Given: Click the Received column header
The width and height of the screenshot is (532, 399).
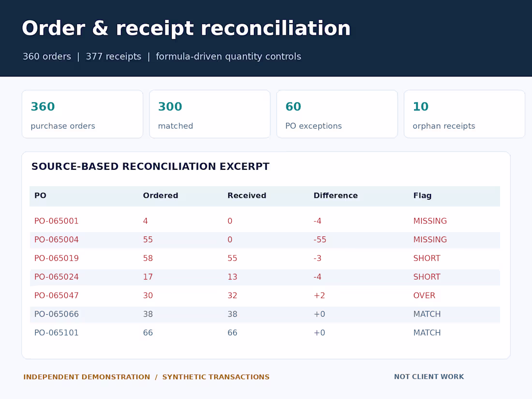Looking at the screenshot, I should pos(247,195).
